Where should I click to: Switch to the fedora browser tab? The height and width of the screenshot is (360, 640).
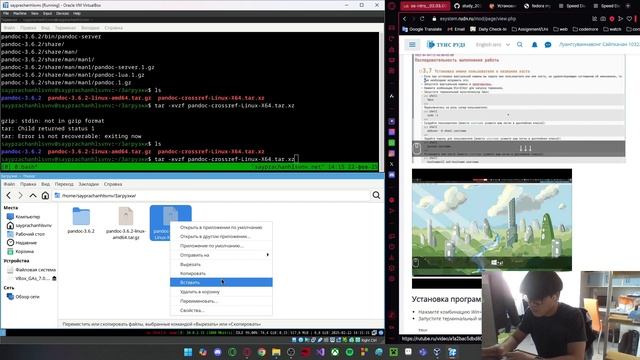(x=537, y=6)
